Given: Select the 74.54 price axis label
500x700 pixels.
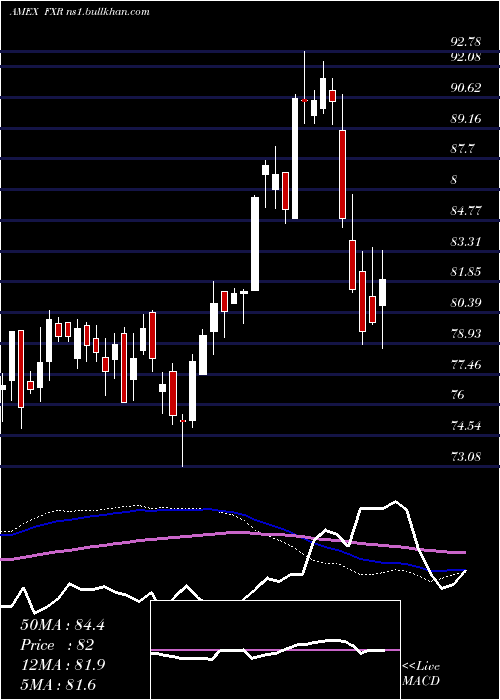Looking at the screenshot, I should tap(466, 425).
